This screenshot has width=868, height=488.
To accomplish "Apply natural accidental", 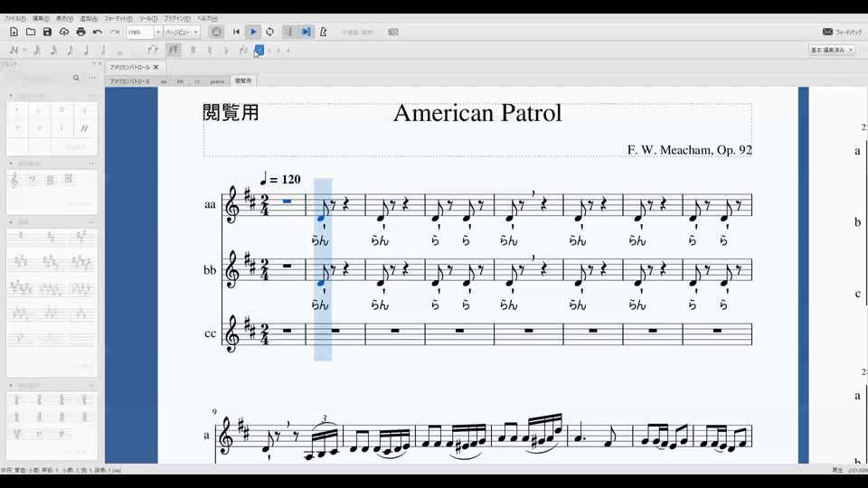I will (x=209, y=51).
